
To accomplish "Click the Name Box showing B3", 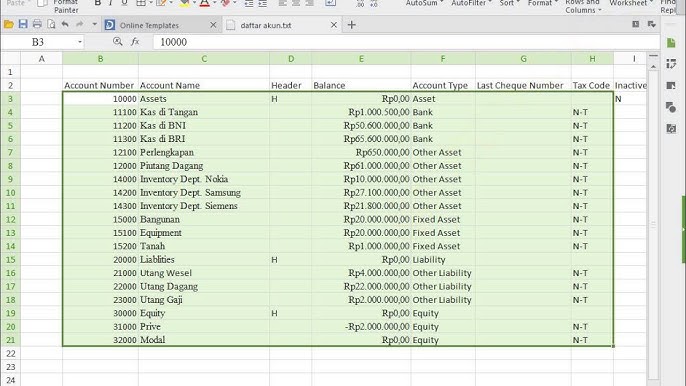I will pos(38,42).
